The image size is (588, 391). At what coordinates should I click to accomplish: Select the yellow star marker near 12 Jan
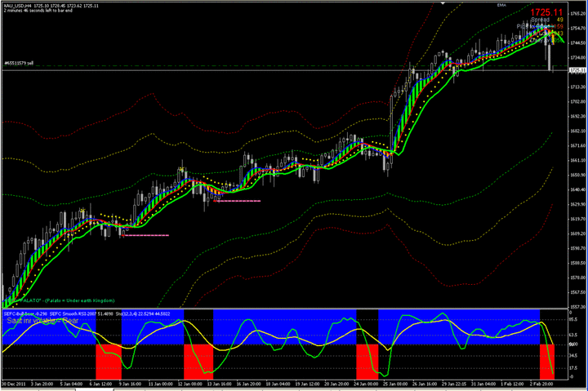click(182, 170)
